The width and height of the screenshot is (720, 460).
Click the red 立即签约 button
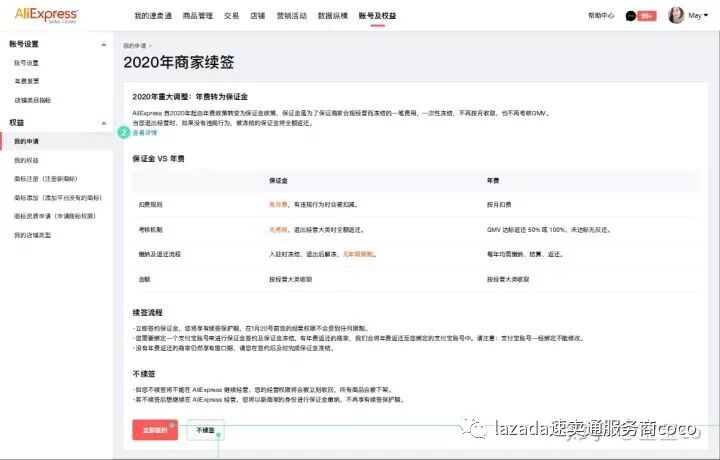pyautogui.click(x=155, y=430)
